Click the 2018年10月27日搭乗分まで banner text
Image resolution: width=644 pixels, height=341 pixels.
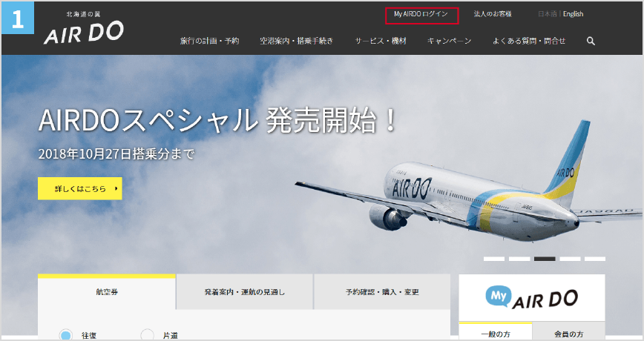[x=116, y=154]
